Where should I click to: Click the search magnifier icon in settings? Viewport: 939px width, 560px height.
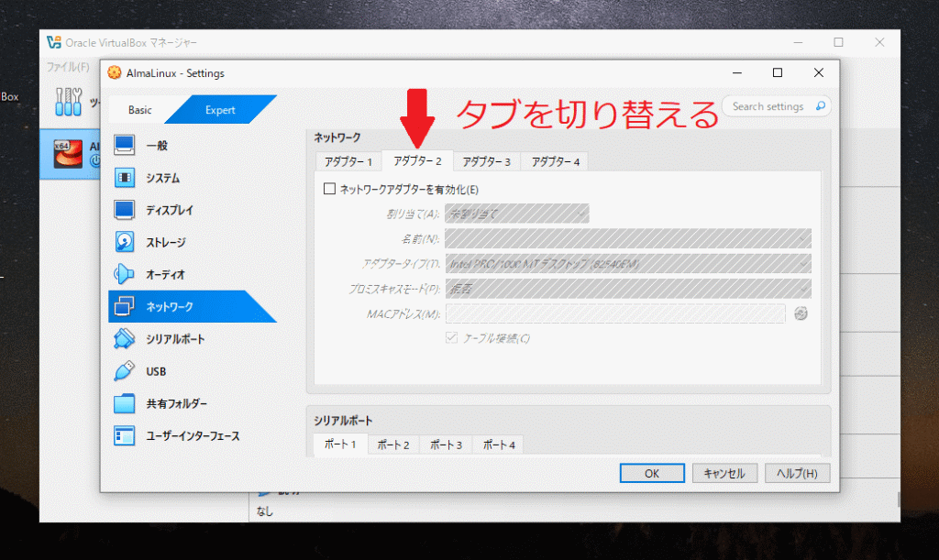tap(821, 106)
